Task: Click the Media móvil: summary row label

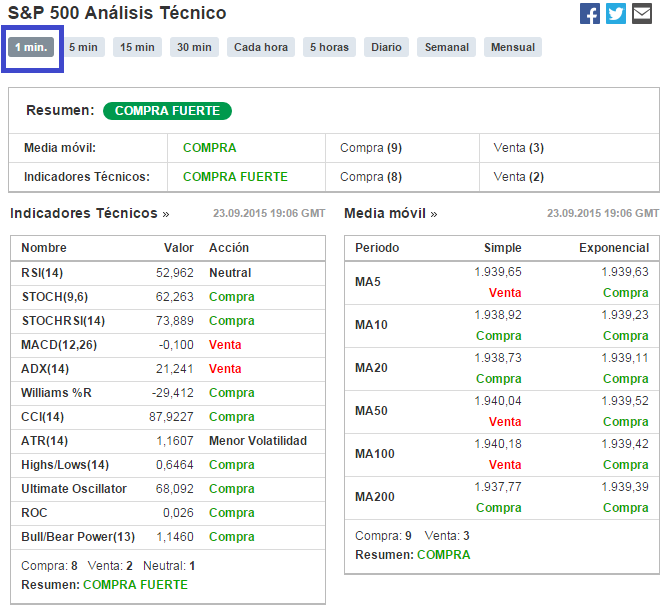Action: click(x=60, y=148)
